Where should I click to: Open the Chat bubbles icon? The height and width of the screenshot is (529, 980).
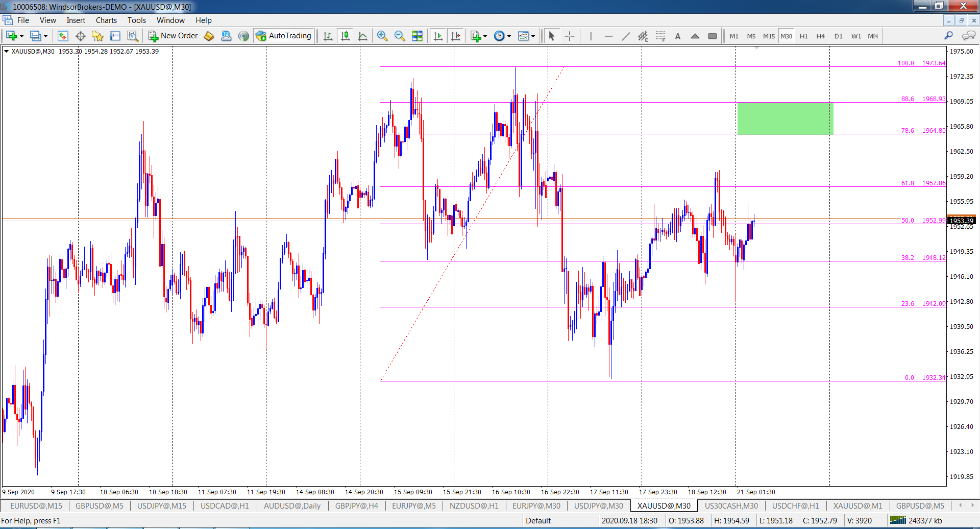coord(968,36)
